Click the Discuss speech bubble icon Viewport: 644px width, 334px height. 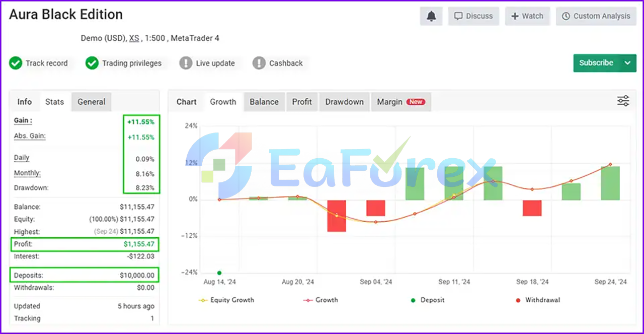(x=458, y=16)
